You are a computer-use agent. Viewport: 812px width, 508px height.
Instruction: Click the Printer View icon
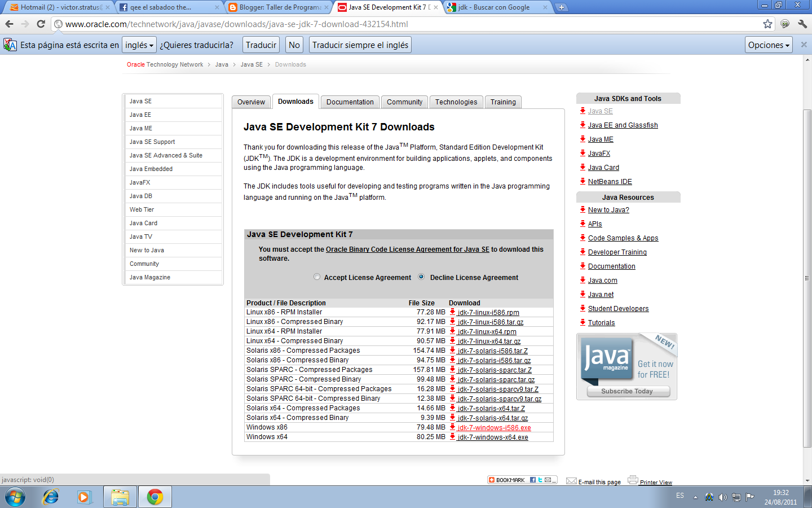point(633,480)
